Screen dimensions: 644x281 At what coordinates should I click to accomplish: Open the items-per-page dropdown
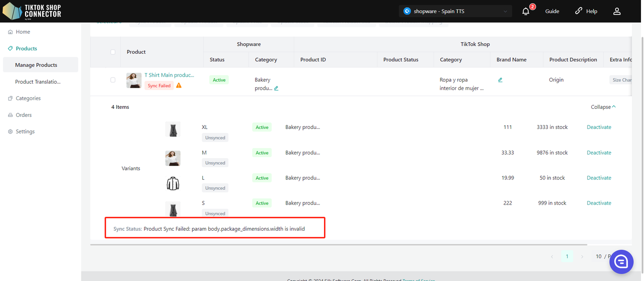click(x=604, y=256)
